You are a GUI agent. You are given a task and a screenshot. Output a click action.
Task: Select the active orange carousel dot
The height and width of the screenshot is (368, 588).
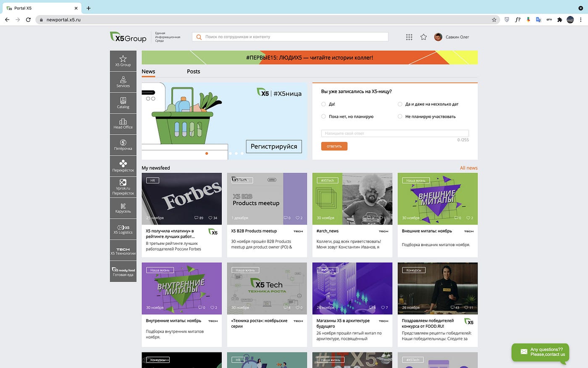pos(207,154)
